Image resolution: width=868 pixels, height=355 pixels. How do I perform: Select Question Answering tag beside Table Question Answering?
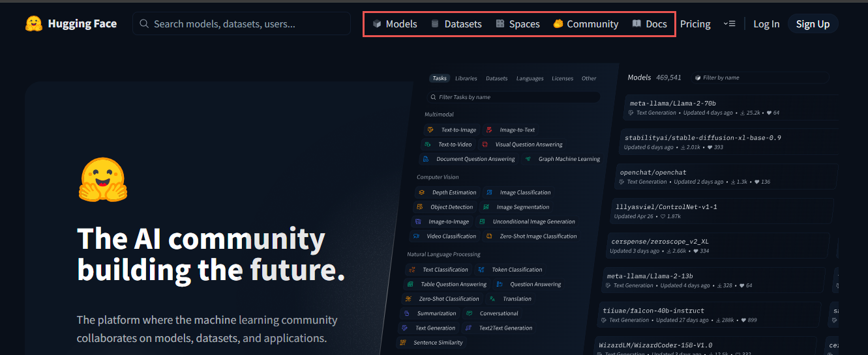coord(528,284)
